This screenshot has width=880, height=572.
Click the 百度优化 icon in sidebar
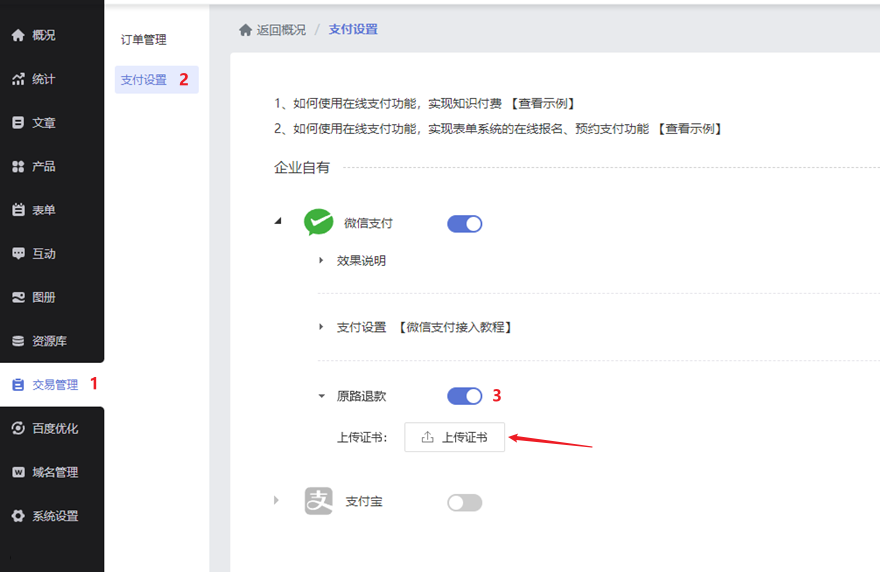coord(18,428)
